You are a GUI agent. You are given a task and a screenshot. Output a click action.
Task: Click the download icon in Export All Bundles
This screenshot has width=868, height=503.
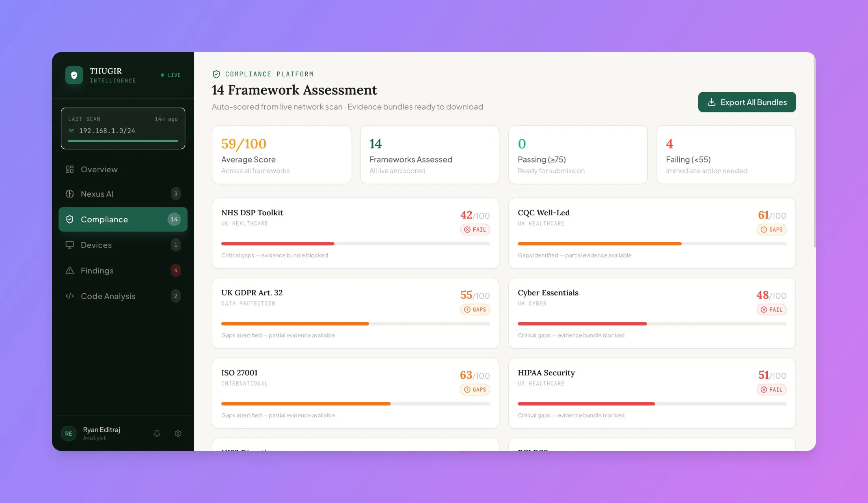[712, 102]
